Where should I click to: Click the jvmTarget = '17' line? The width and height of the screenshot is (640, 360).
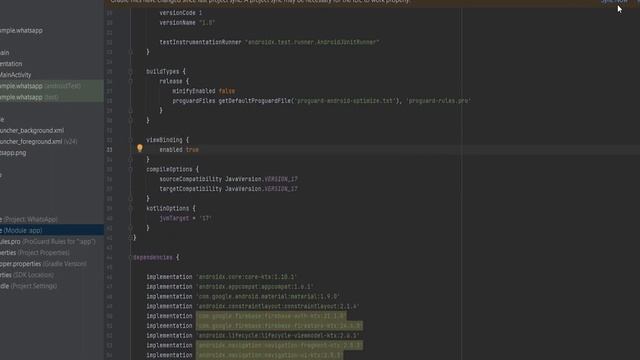click(x=185, y=218)
